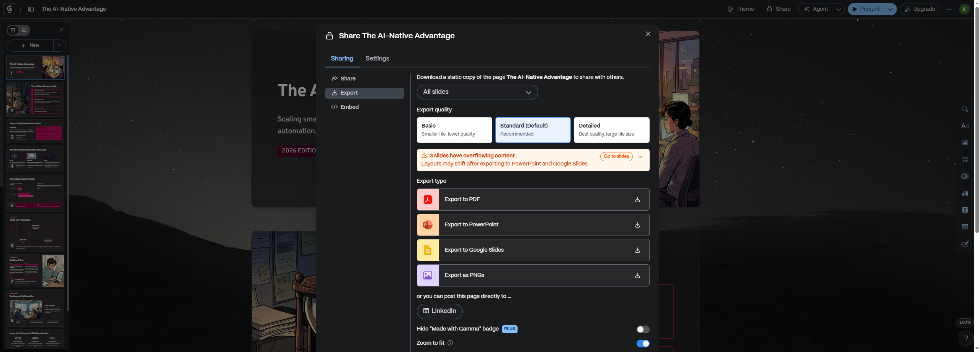Click the Upgrade button
This screenshot has height=352, width=980.
pos(920,9)
